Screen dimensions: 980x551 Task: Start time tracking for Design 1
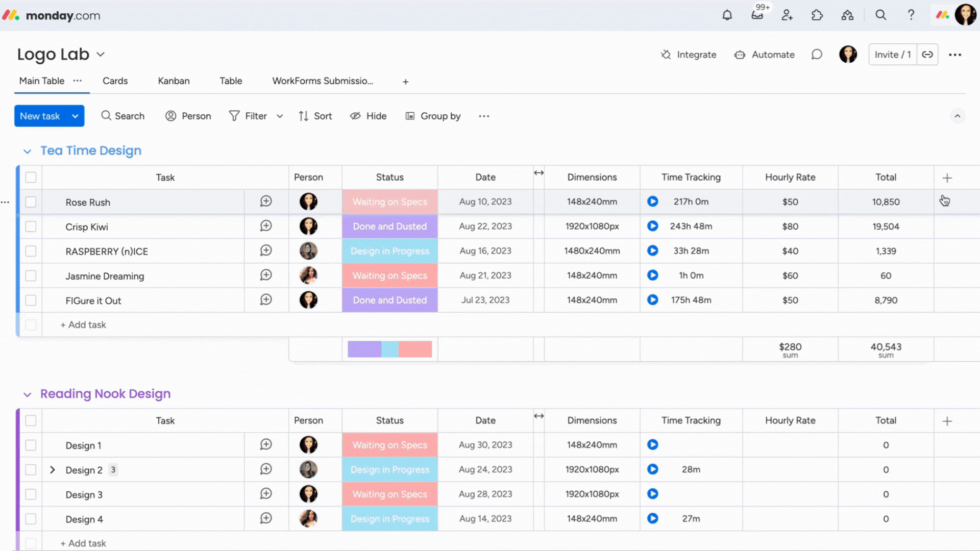[652, 445]
